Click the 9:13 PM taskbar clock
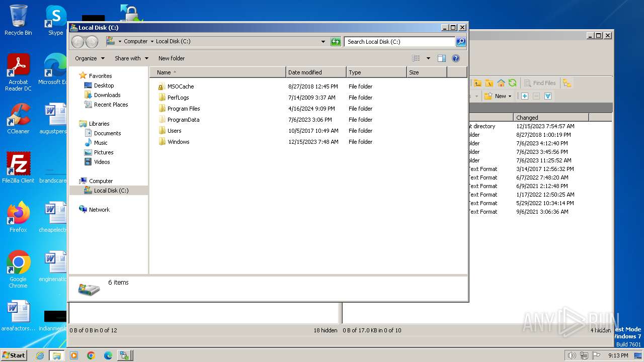Screen dimensions: 644x362 click(618, 355)
